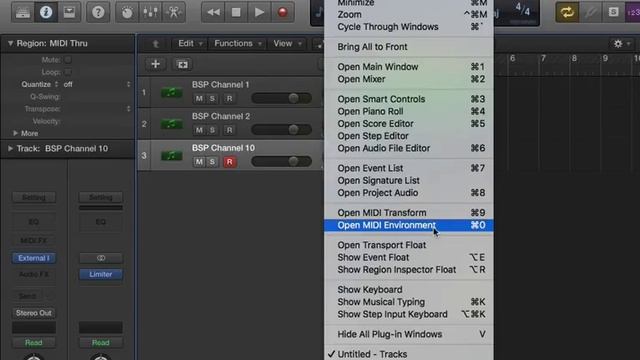
Task: Click the 4/4 time signature display
Action: [522, 9]
